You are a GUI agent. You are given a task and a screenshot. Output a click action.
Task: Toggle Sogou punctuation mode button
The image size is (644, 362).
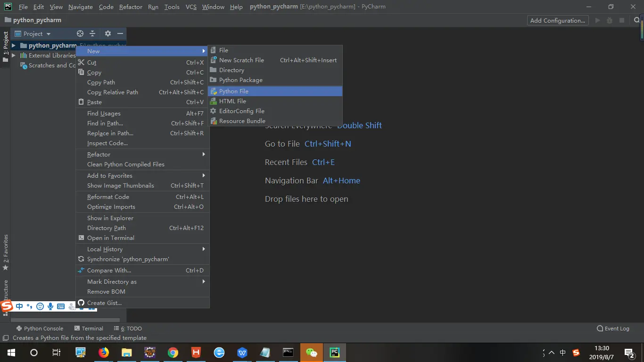(x=29, y=306)
